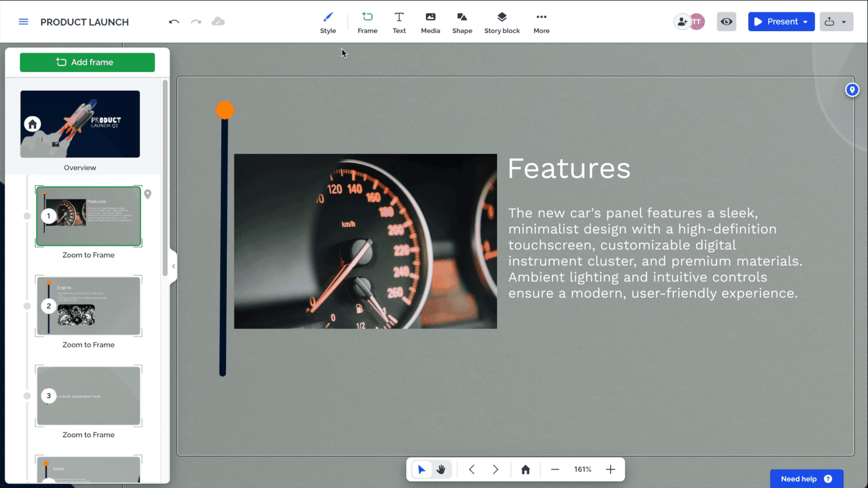Viewport: 868px width, 488px height.
Task: Click the Add frame button
Action: [87, 62]
